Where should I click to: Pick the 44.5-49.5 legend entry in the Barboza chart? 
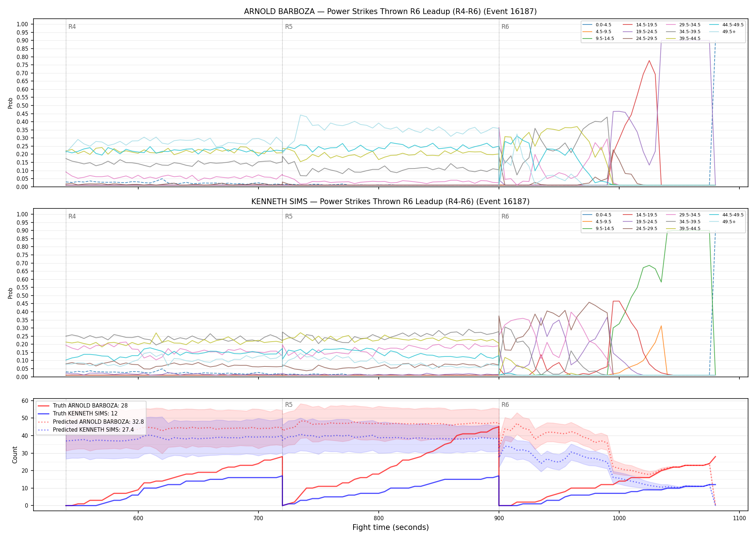pyautogui.click(x=726, y=25)
